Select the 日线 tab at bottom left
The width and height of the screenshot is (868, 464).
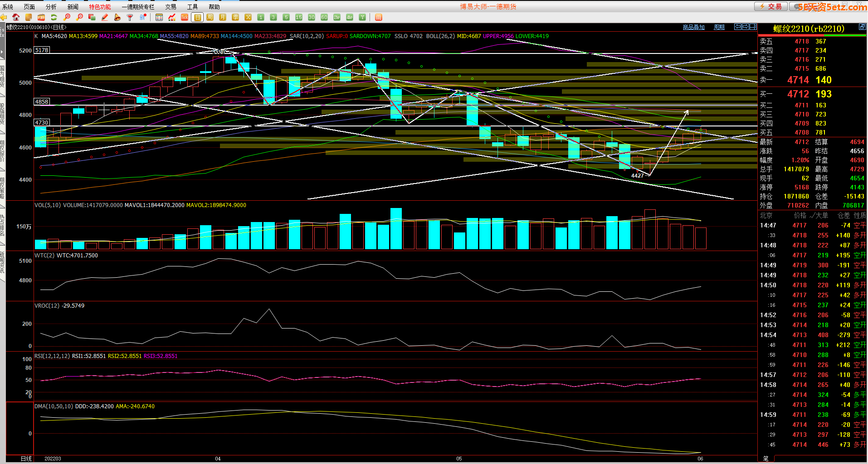(x=26, y=459)
